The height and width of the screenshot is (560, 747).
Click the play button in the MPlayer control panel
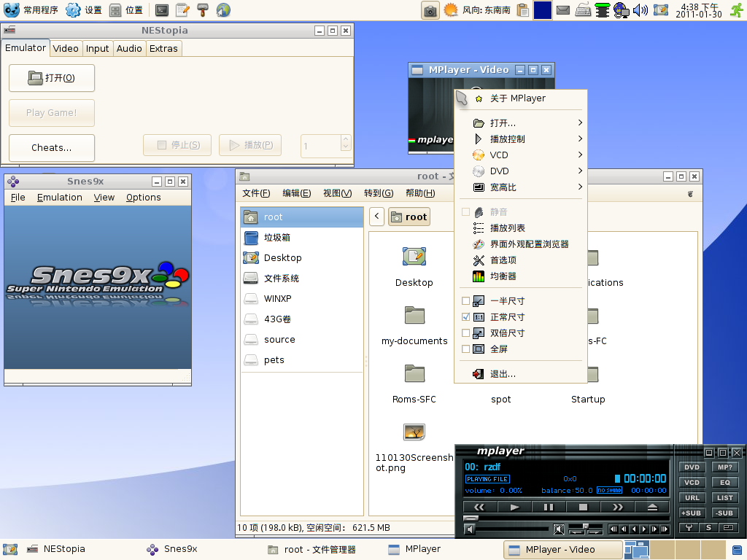(x=514, y=507)
